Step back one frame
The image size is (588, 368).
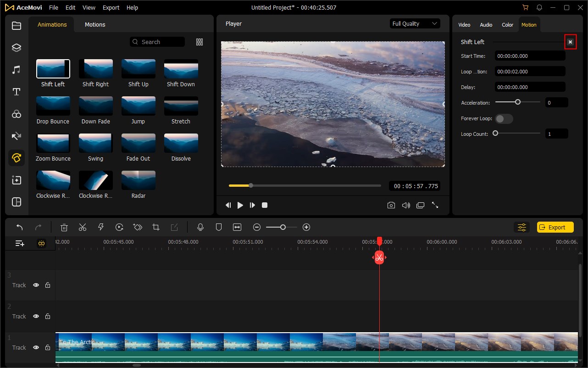(x=228, y=206)
